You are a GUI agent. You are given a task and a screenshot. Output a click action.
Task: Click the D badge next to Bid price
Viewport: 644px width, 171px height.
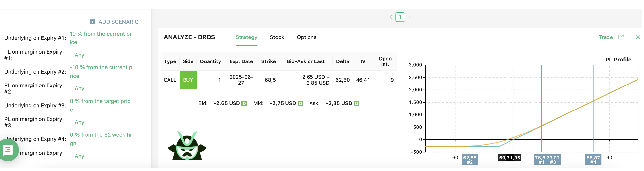click(x=244, y=103)
